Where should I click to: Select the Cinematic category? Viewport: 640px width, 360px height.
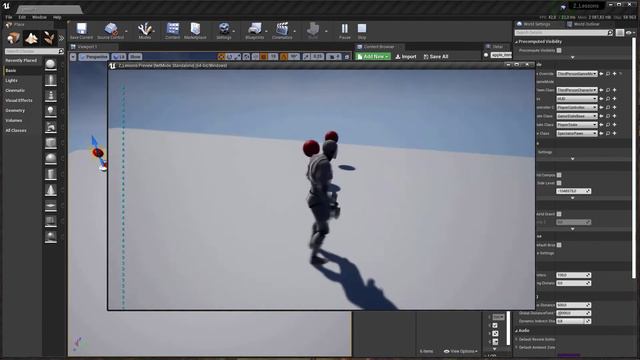coord(15,90)
